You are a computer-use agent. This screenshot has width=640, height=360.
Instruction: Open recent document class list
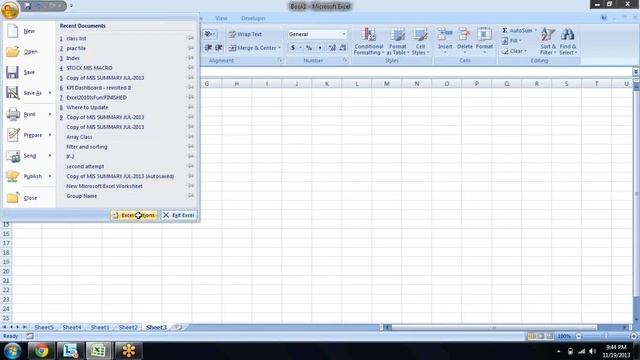point(76,38)
